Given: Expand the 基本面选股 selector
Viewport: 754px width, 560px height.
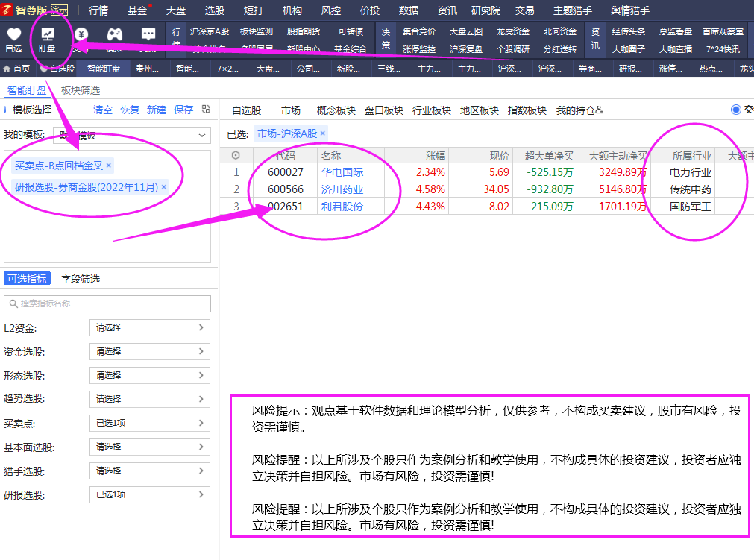Looking at the screenshot, I should 150,447.
